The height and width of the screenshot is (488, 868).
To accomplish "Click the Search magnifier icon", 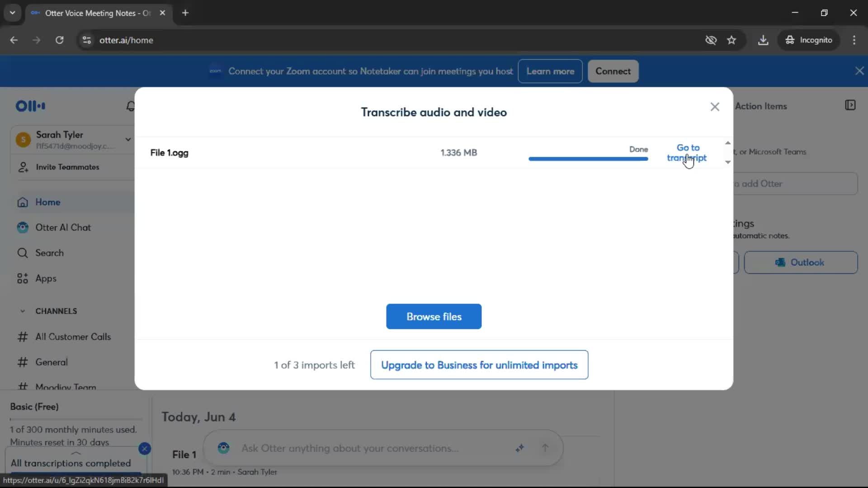I will (x=23, y=253).
